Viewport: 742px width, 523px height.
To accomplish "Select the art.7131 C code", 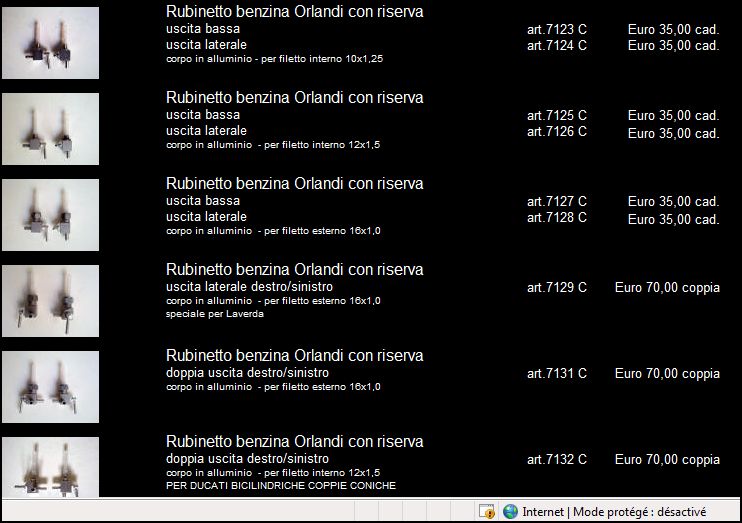I will tap(557, 373).
